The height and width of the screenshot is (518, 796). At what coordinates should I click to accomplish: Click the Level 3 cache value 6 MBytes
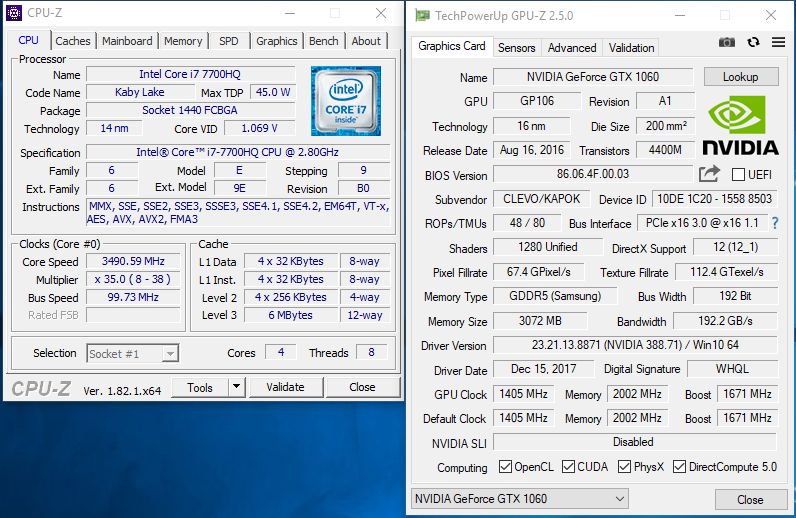coord(291,315)
